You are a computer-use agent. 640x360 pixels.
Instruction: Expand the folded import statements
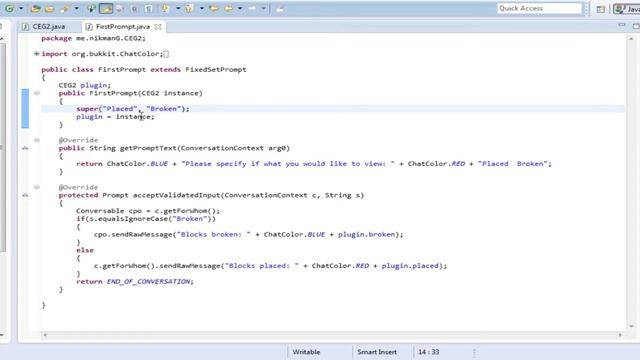36,53
